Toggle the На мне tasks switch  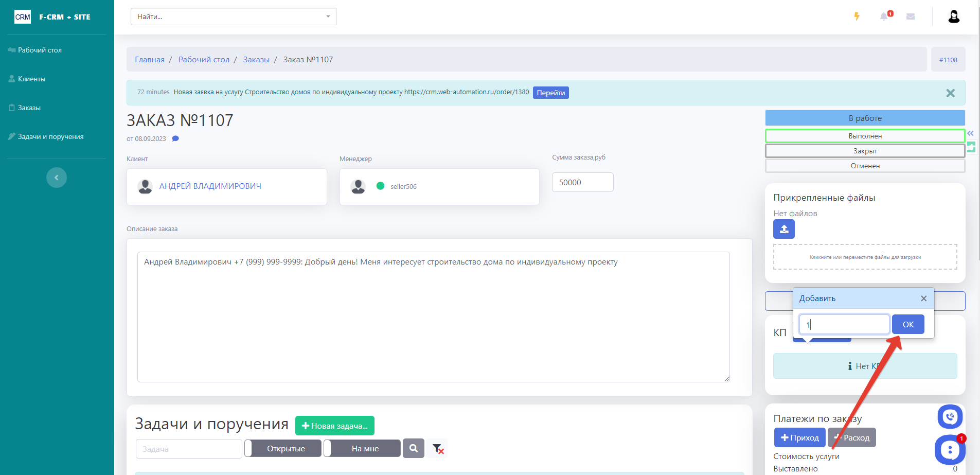click(362, 448)
